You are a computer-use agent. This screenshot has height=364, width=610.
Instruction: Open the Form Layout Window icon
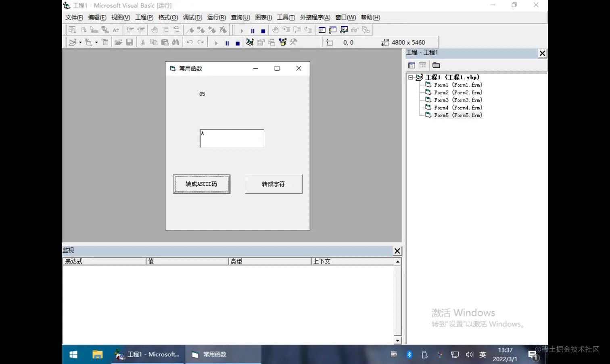pos(272,42)
